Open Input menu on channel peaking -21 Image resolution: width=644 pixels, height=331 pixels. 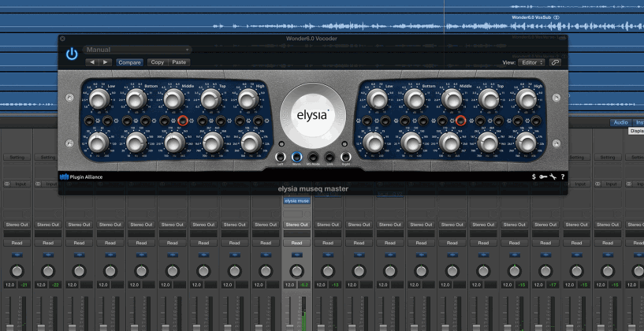20,184
